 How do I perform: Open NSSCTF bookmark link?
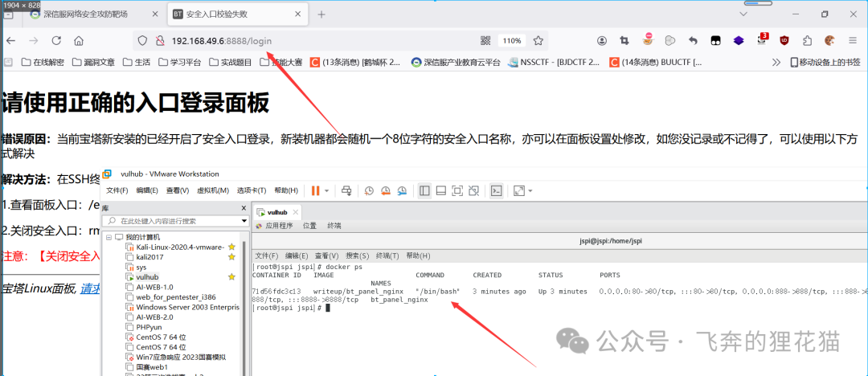click(x=554, y=62)
